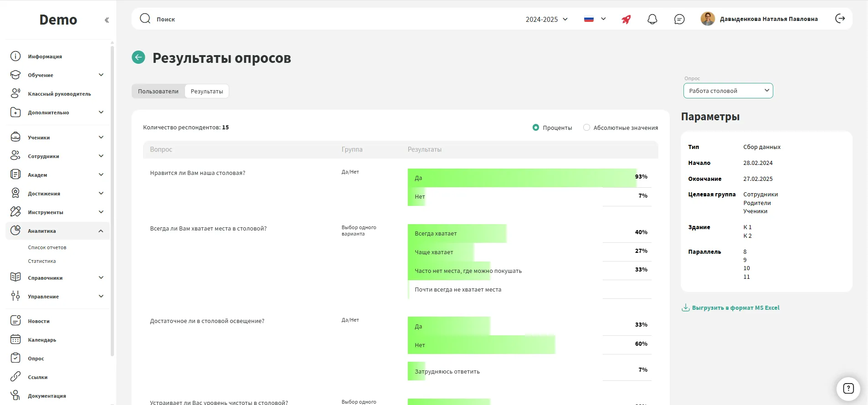Select the Проценты radio button
The image size is (868, 405).
pyautogui.click(x=536, y=128)
